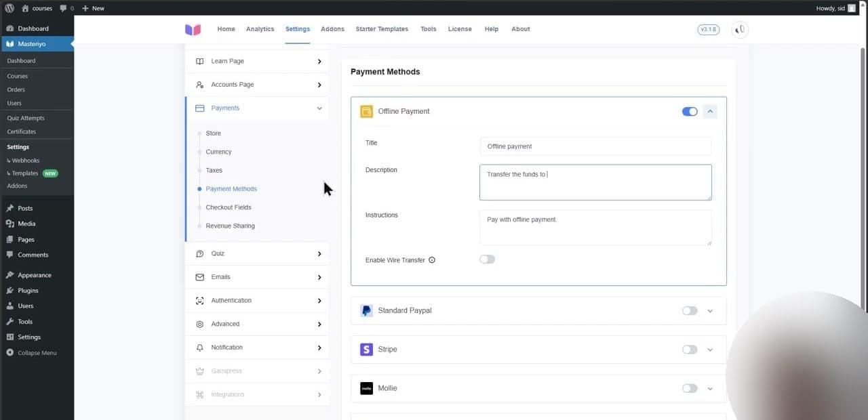Viewport: 868px width, 420px height.
Task: Click the comments bubble icon in admin bar
Action: click(x=63, y=8)
